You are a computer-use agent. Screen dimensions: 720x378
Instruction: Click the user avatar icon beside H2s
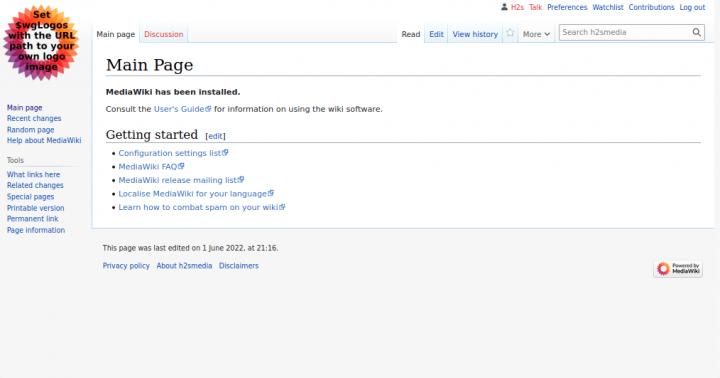click(x=504, y=7)
